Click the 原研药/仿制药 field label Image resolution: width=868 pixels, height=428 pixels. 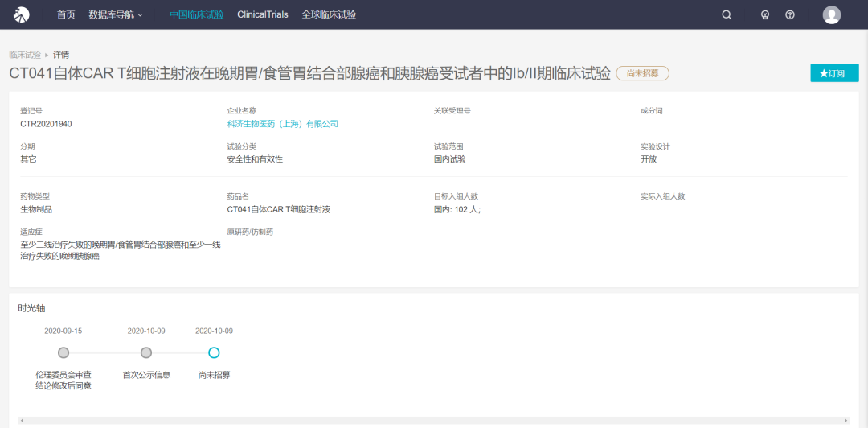250,232
